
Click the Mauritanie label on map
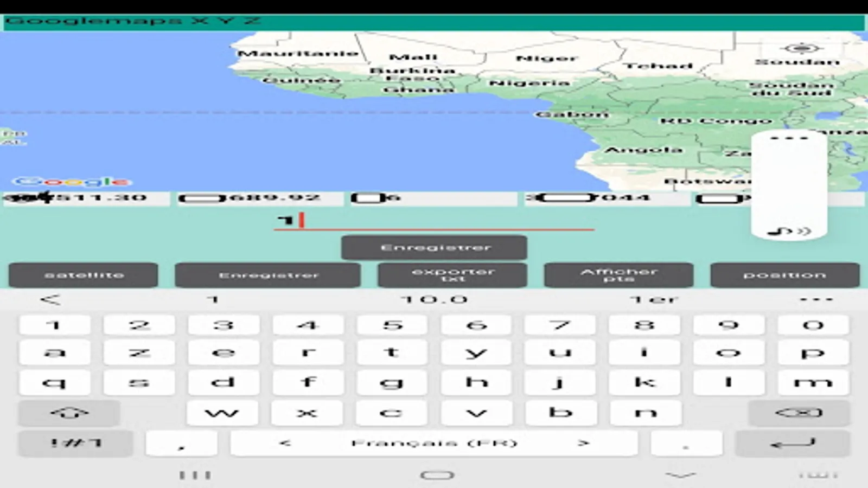298,54
